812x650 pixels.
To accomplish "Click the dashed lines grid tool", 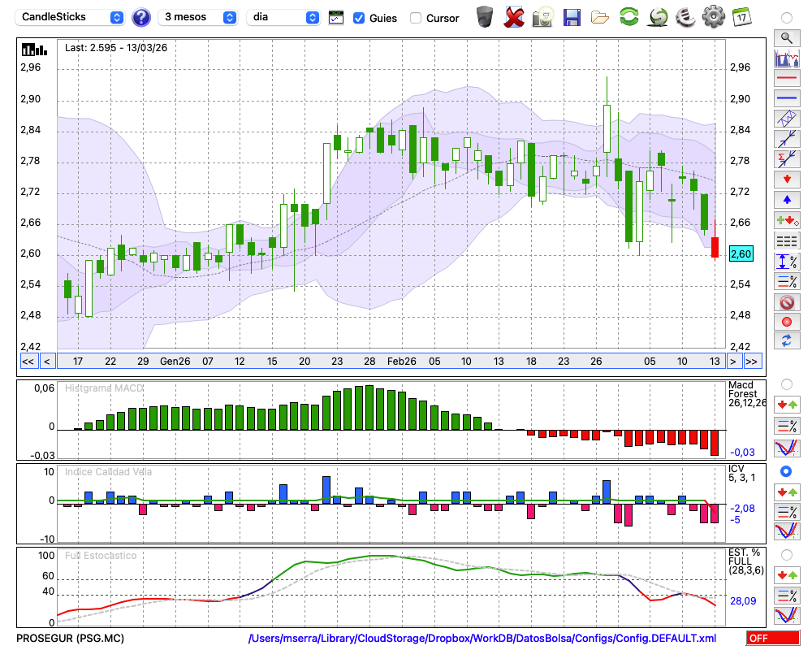I will (x=787, y=241).
